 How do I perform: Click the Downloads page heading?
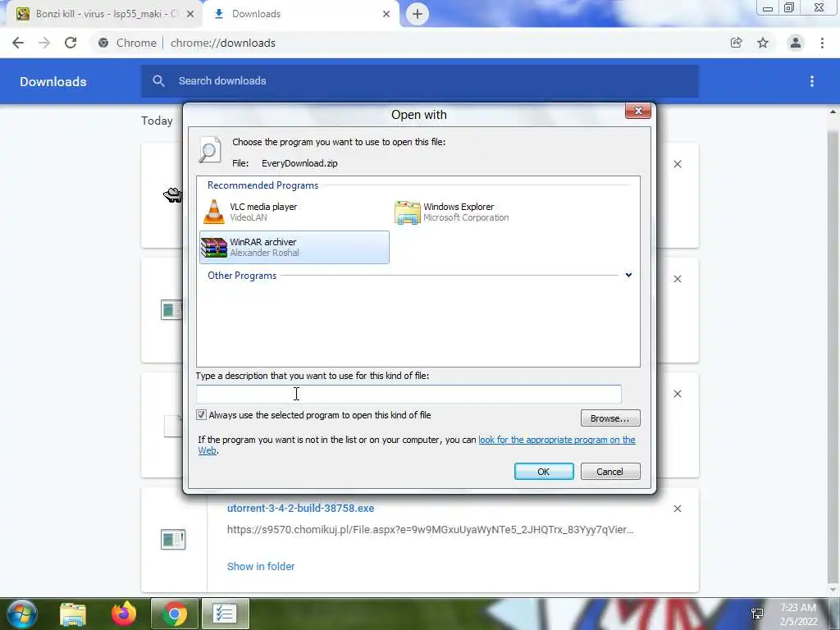(53, 81)
